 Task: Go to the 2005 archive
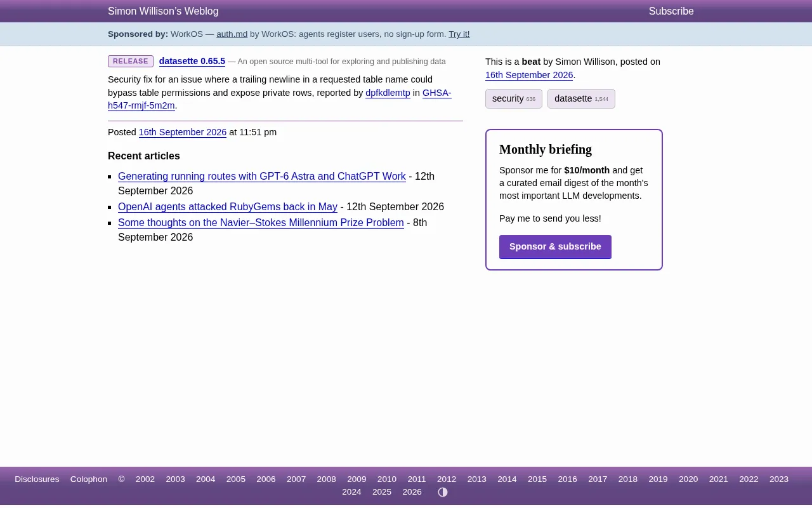[x=235, y=479]
